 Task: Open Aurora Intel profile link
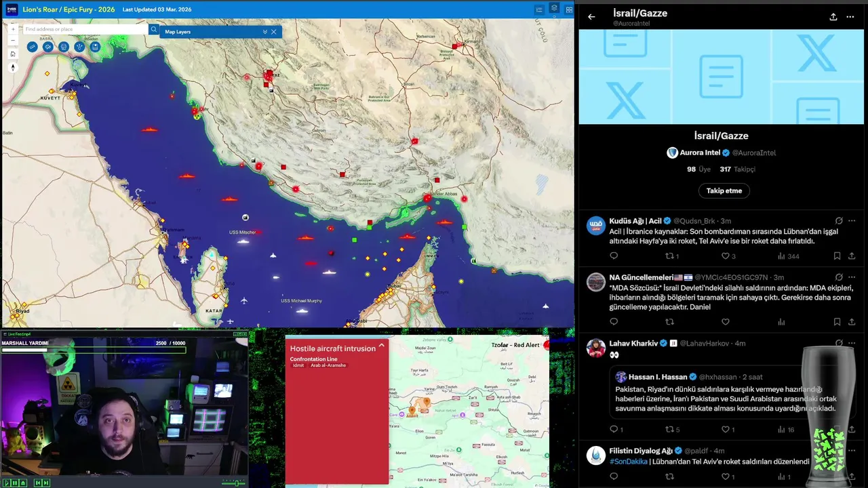click(x=700, y=152)
